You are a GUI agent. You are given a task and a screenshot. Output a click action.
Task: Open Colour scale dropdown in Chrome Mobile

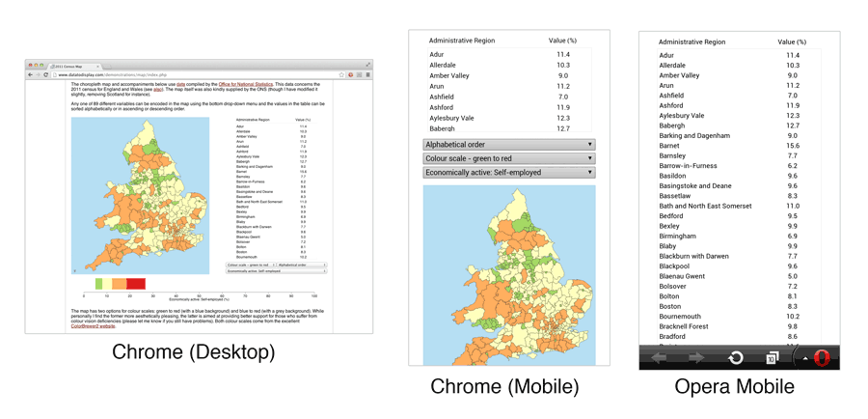(509, 158)
